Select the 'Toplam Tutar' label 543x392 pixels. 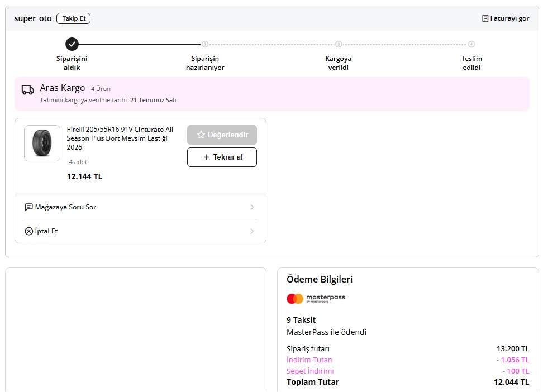point(313,382)
